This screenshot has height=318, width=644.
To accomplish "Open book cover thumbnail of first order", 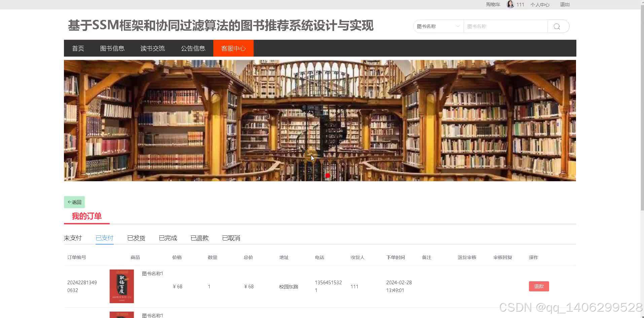I will [122, 286].
